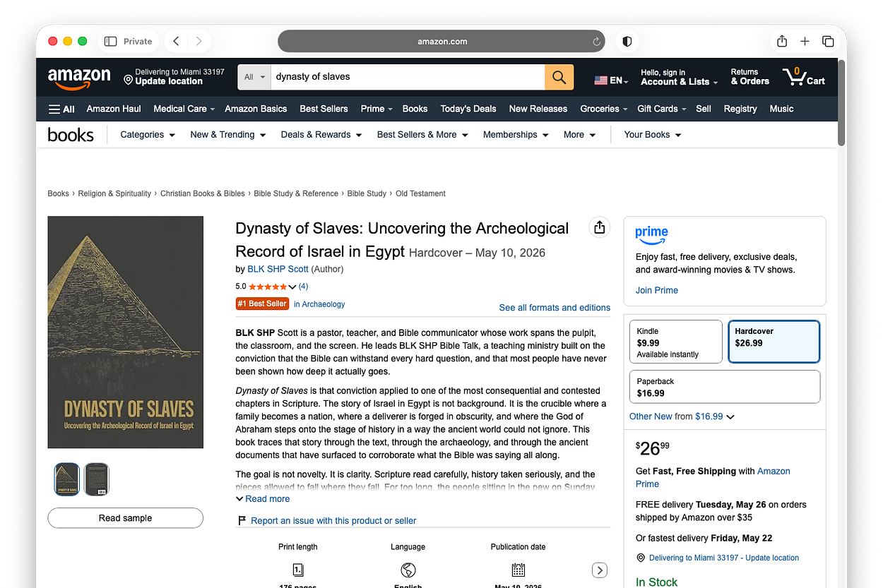Click the next arrow in product details carousel
Viewport: 883px width, 588px height.
(599, 570)
